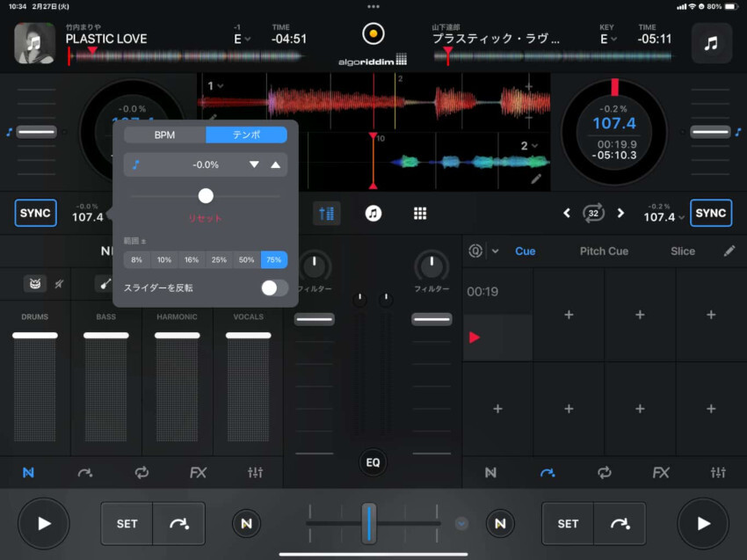
Task: Toggle the スライダーを反転 switch
Action: coord(274,287)
